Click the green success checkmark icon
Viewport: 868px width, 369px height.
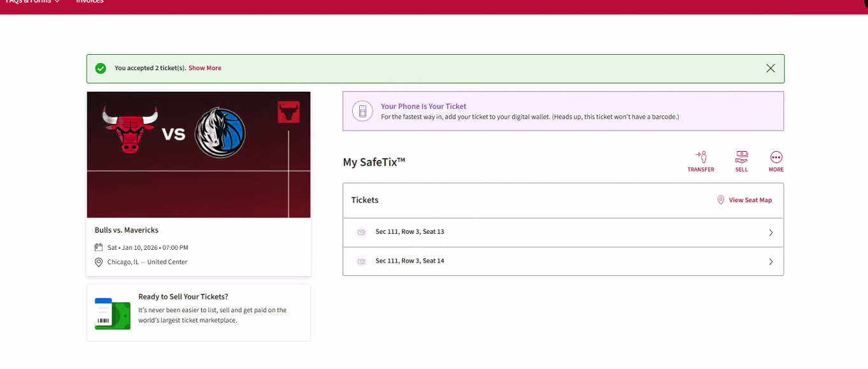[x=101, y=68]
